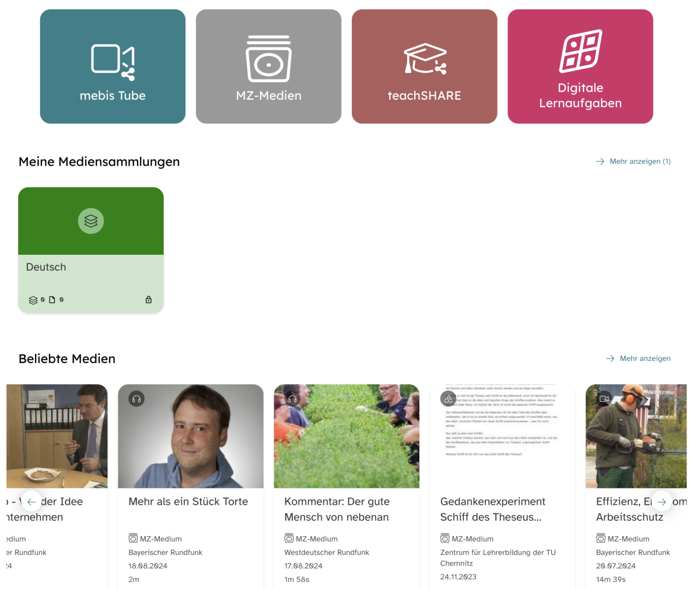Click the lock icon on the Deutsch card
This screenshot has width=700, height=590.
point(149,300)
